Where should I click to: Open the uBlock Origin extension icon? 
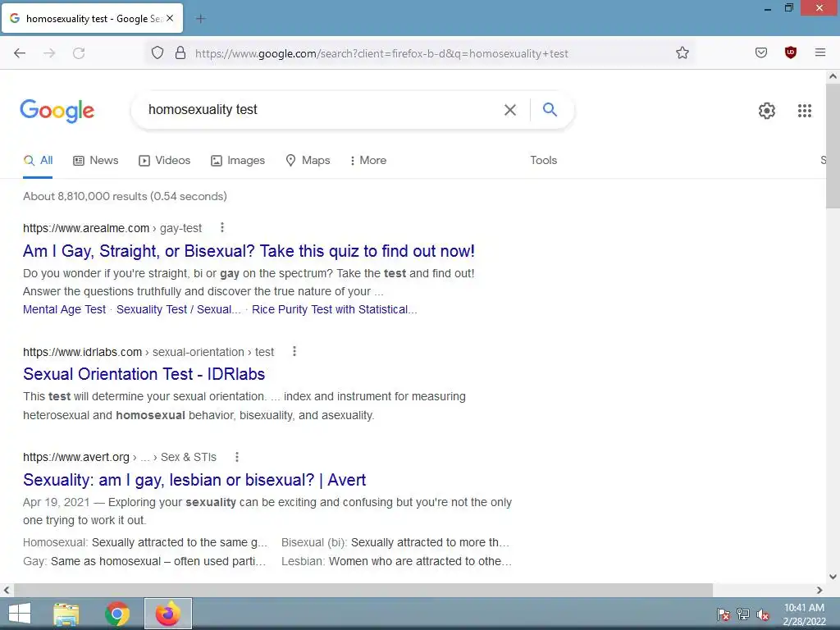[x=790, y=52]
